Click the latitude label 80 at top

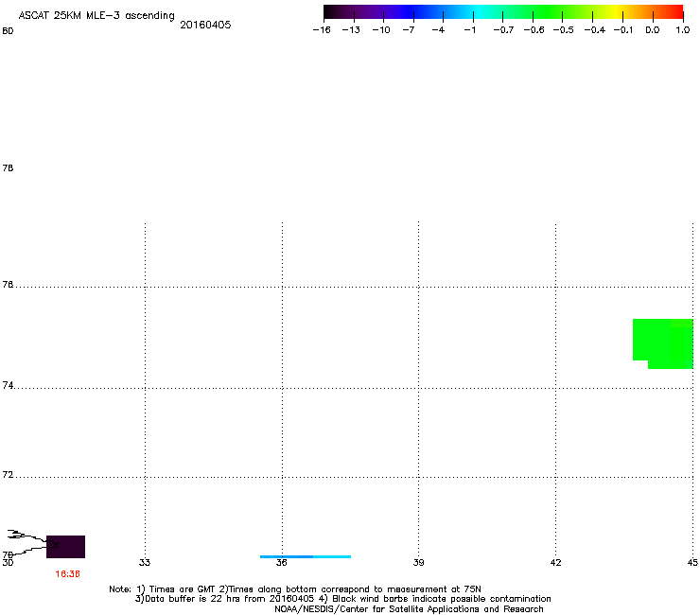click(x=8, y=31)
